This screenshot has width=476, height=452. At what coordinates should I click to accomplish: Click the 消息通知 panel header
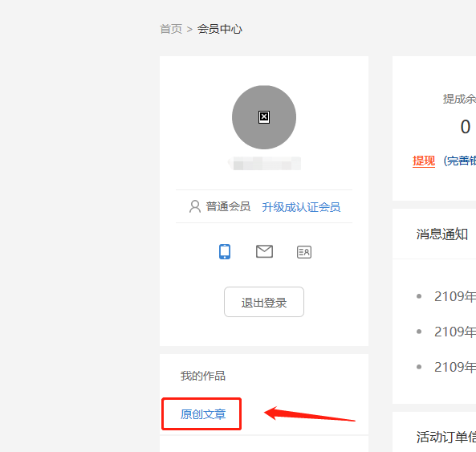point(441,234)
